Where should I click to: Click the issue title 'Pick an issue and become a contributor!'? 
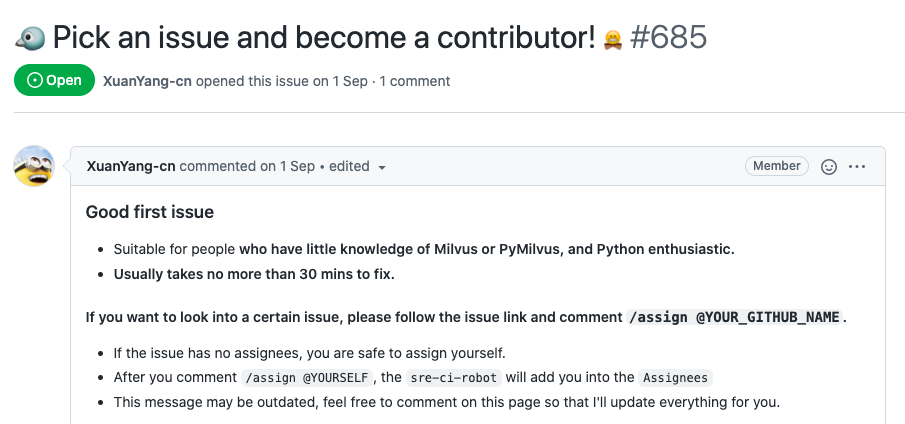(324, 37)
